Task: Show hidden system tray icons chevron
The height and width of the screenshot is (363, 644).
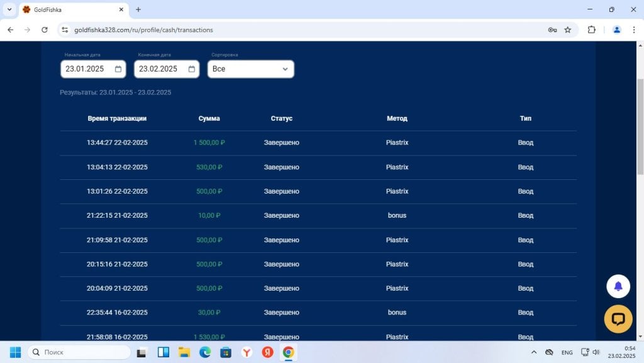Action: (533, 352)
